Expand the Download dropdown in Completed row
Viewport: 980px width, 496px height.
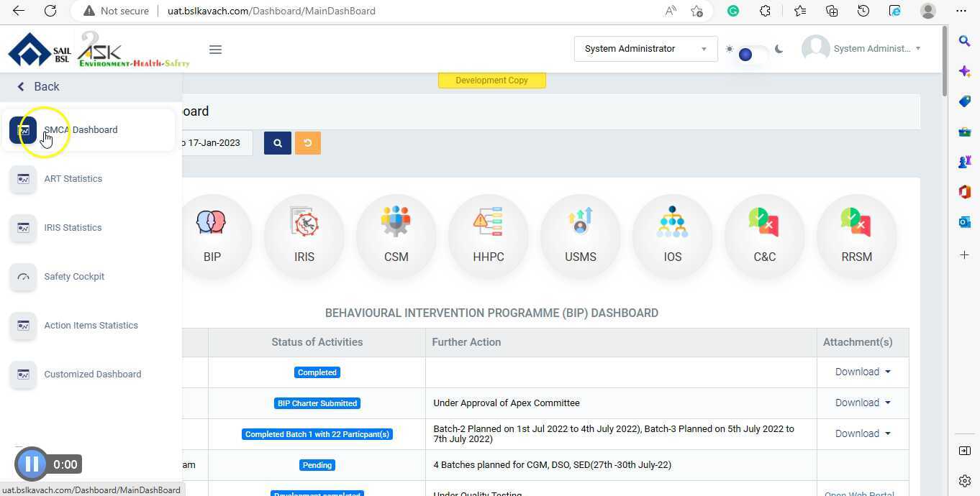pyautogui.click(x=862, y=372)
